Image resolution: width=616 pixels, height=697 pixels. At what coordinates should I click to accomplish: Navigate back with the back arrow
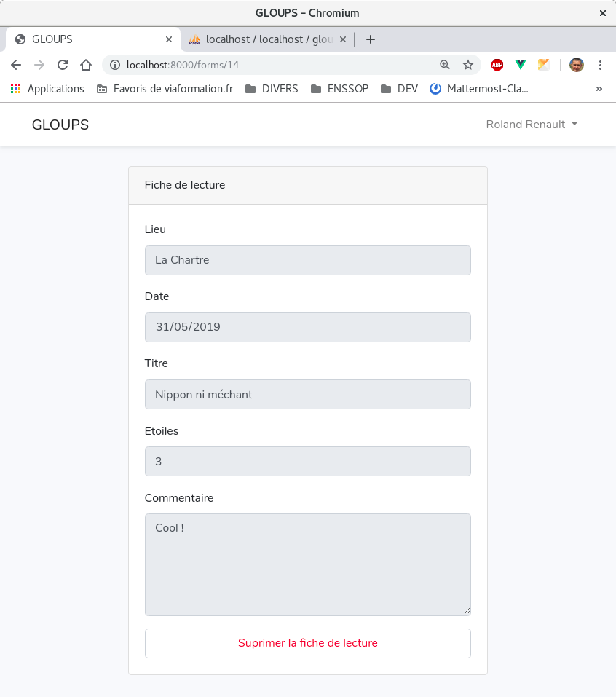(16, 65)
